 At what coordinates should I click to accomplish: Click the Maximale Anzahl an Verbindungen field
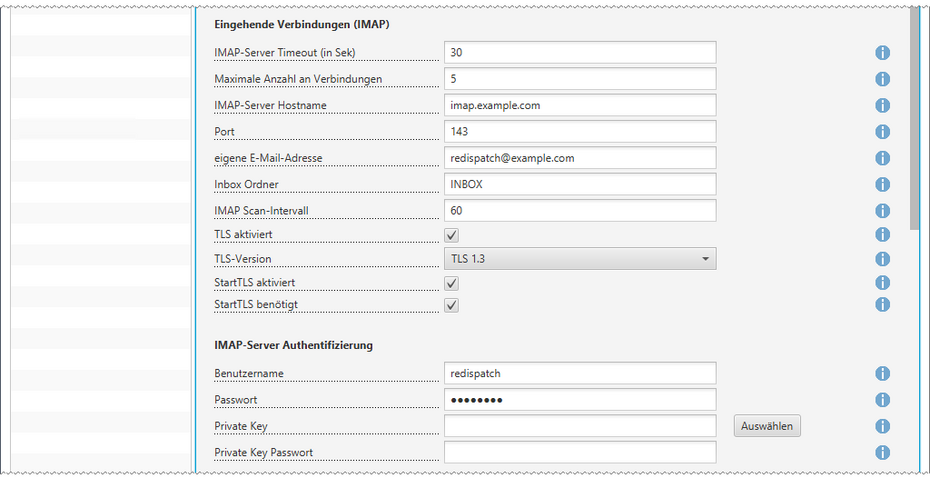coord(580,78)
